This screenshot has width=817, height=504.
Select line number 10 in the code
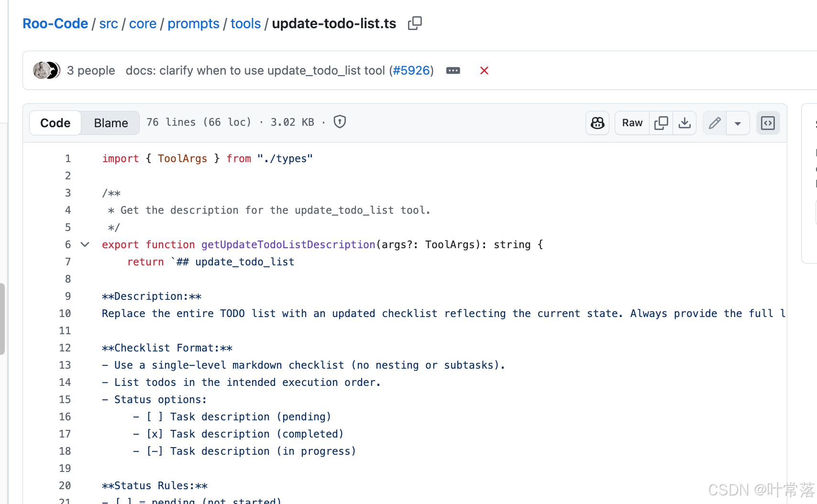(x=65, y=313)
